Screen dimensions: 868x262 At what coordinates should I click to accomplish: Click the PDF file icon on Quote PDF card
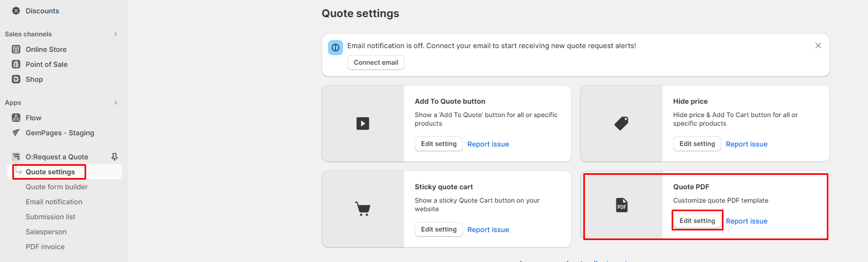tap(622, 205)
